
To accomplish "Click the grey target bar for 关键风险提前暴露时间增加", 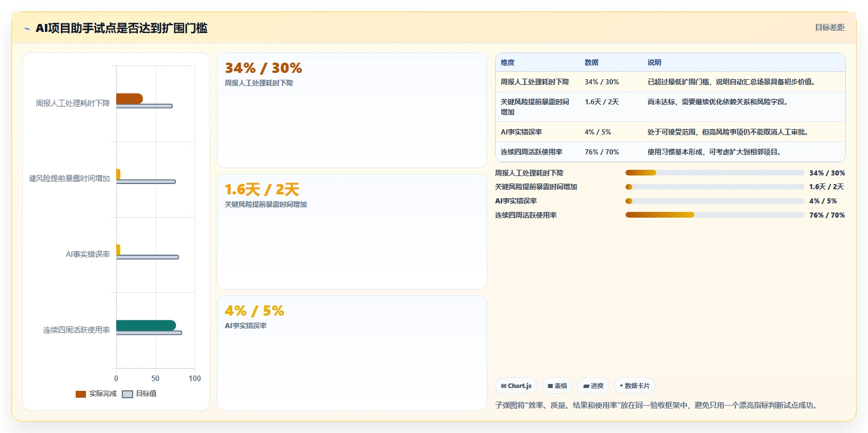I will pyautogui.click(x=146, y=182).
